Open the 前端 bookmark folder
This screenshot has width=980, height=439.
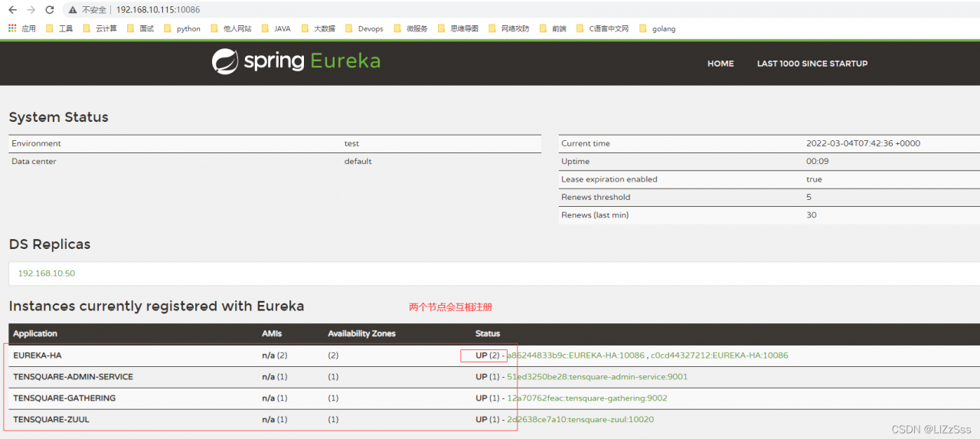coord(553,28)
